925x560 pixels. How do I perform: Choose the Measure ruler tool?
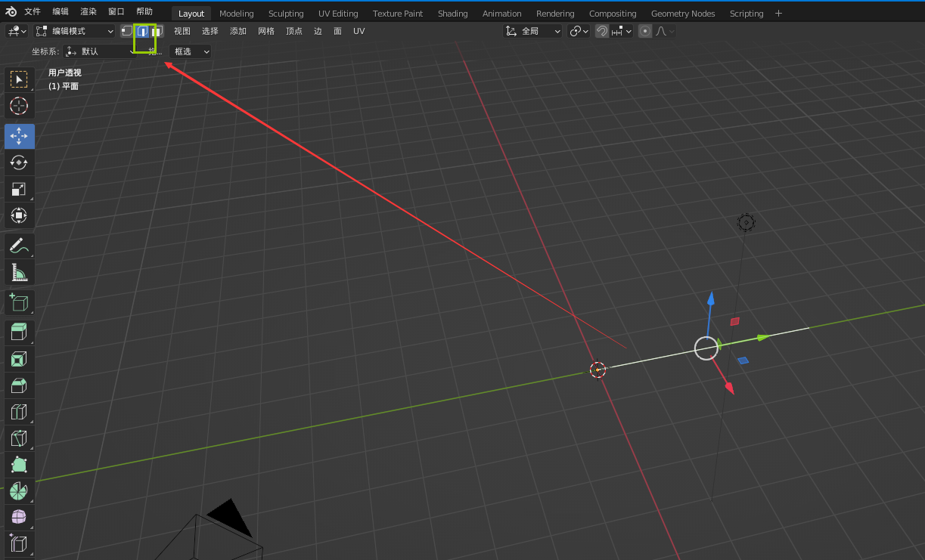(x=19, y=271)
